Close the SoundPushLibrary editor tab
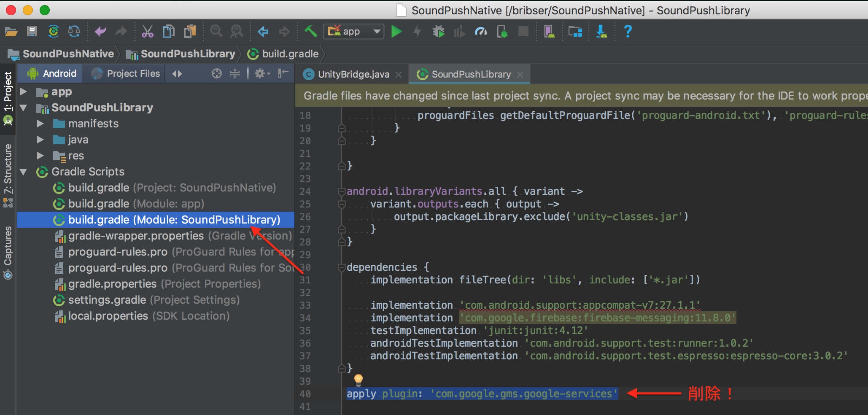Screen dimensions: 868x415 520,75
